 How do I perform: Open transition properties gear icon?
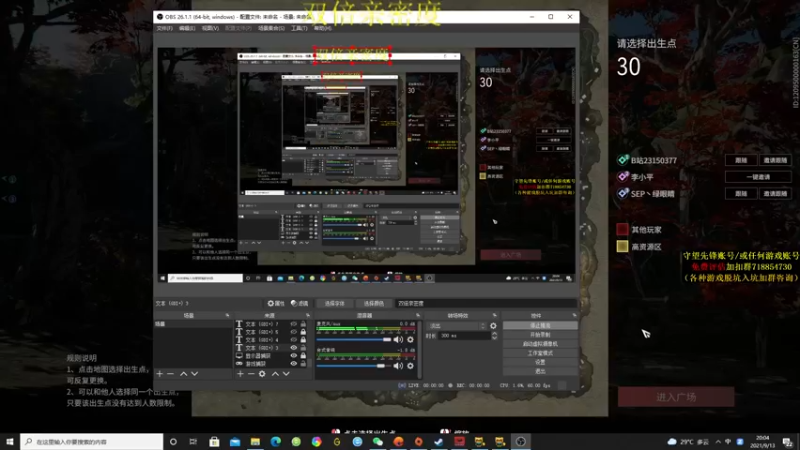493,326
